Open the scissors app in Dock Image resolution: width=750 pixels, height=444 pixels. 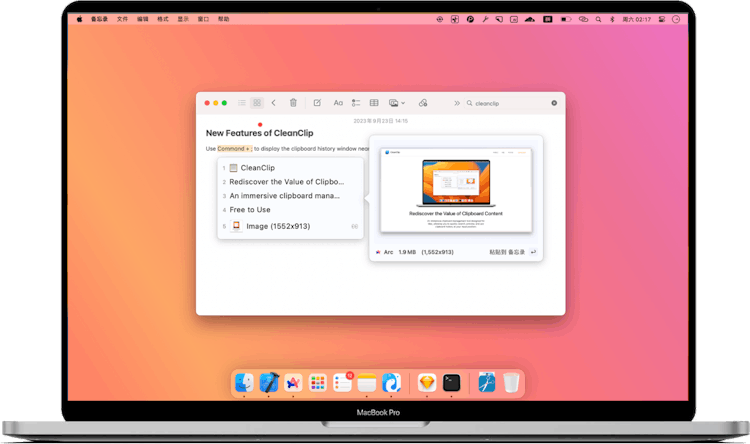coord(487,383)
